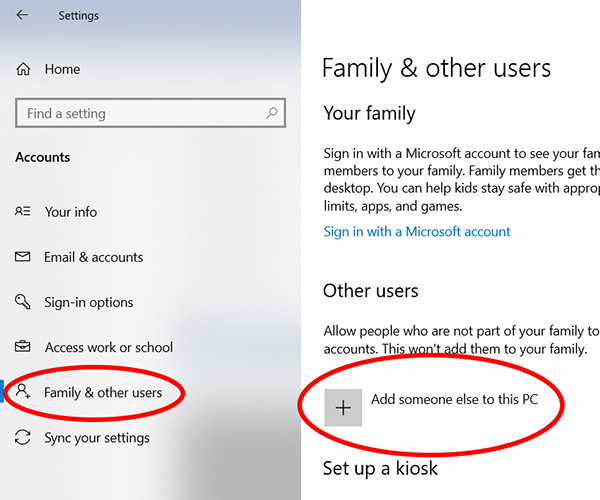Viewport: 600px width, 500px height.
Task: Go to Home in the sidebar
Action: [x=62, y=69]
